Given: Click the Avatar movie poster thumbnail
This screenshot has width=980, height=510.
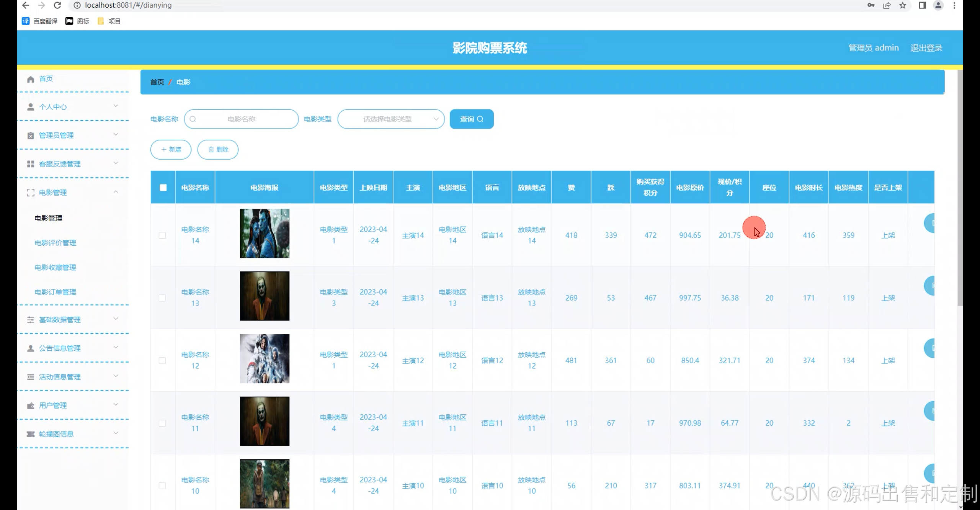Looking at the screenshot, I should click(265, 233).
